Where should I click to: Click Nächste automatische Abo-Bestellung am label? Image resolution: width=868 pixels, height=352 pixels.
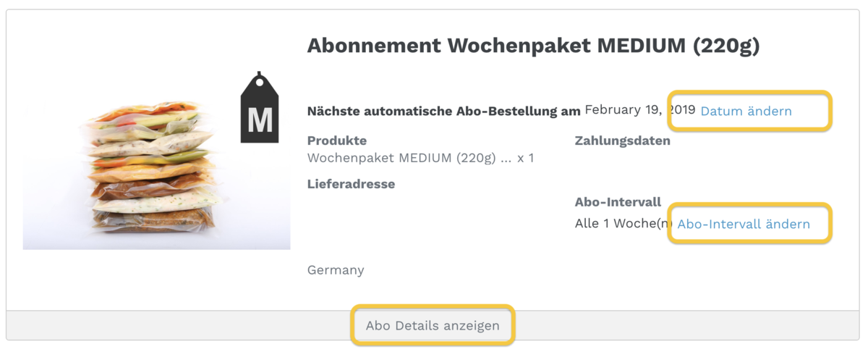point(444,112)
